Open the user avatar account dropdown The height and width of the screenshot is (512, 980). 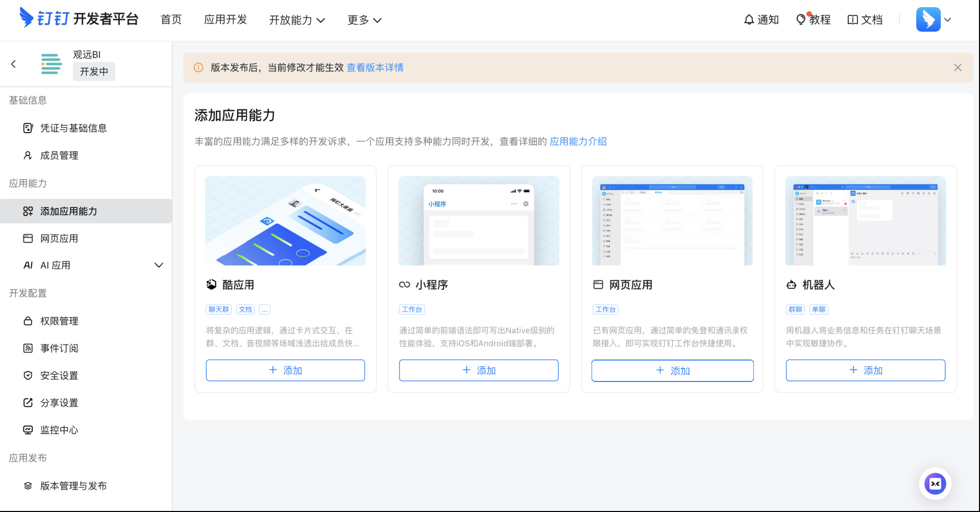tap(934, 20)
